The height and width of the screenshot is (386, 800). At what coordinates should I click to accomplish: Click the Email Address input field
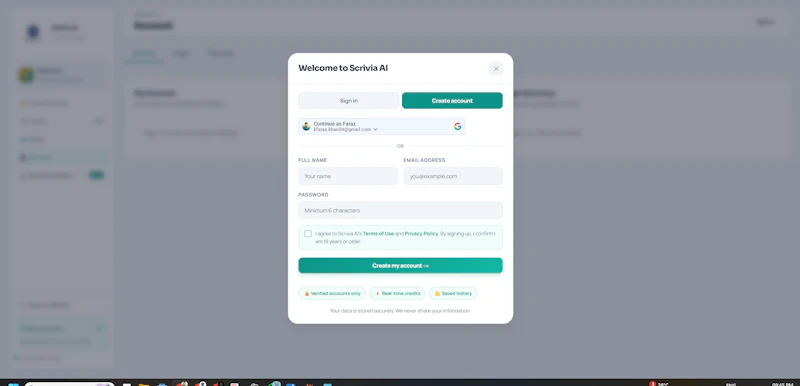(453, 176)
